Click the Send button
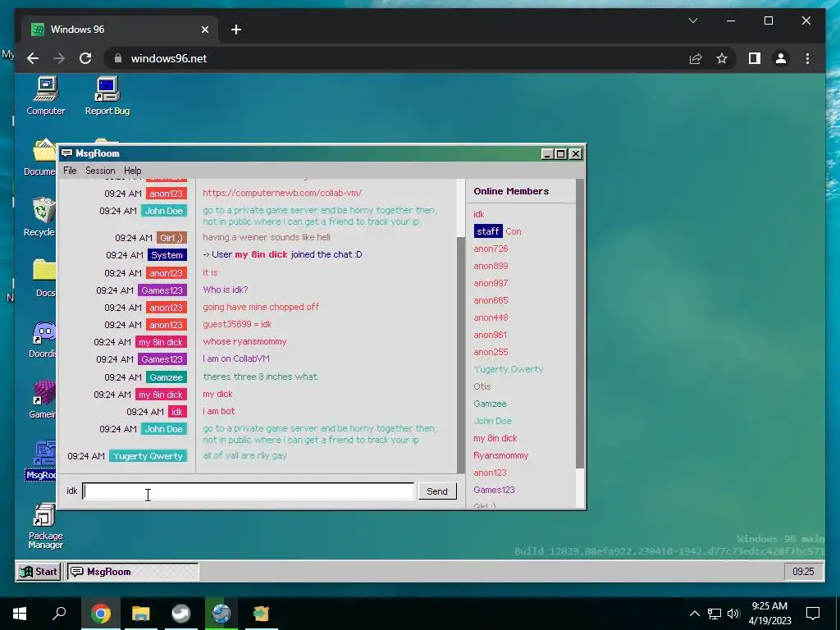Screen dimensions: 840x630 pos(437,491)
